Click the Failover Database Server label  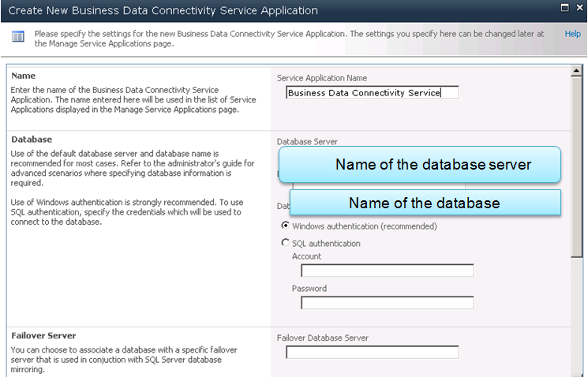pyautogui.click(x=323, y=338)
